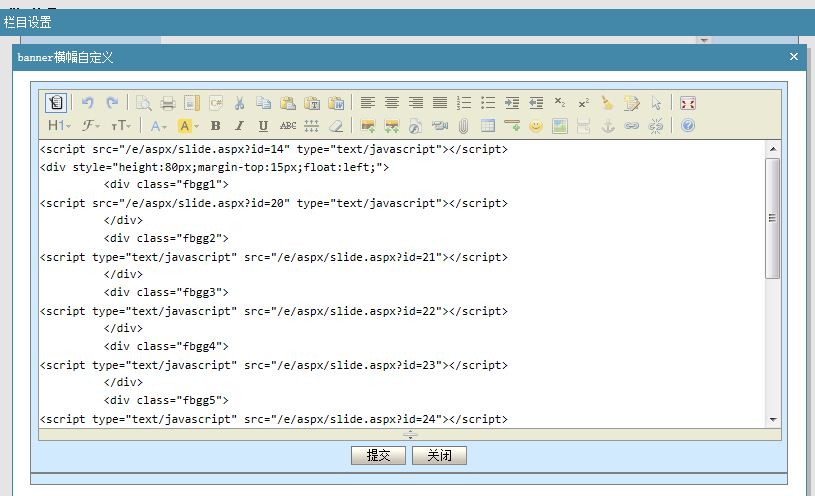The image size is (815, 496).
Task: Click the scrollbar up arrow
Action: (x=773, y=149)
